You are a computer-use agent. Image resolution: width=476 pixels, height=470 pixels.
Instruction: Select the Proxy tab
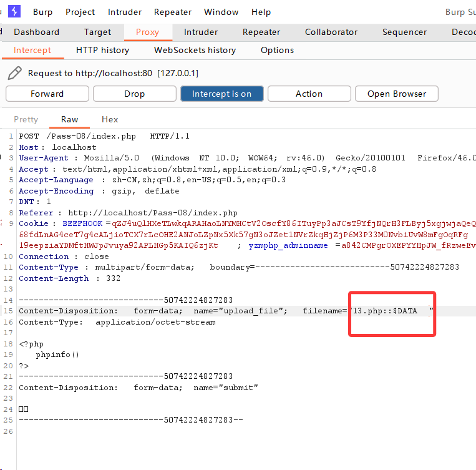click(x=147, y=32)
